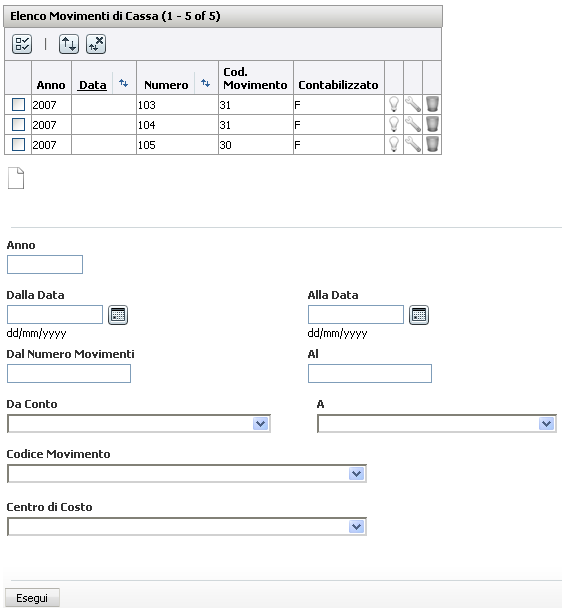562x608 pixels.
Task: Open the Alla Data calendar picker
Action: pos(419,315)
